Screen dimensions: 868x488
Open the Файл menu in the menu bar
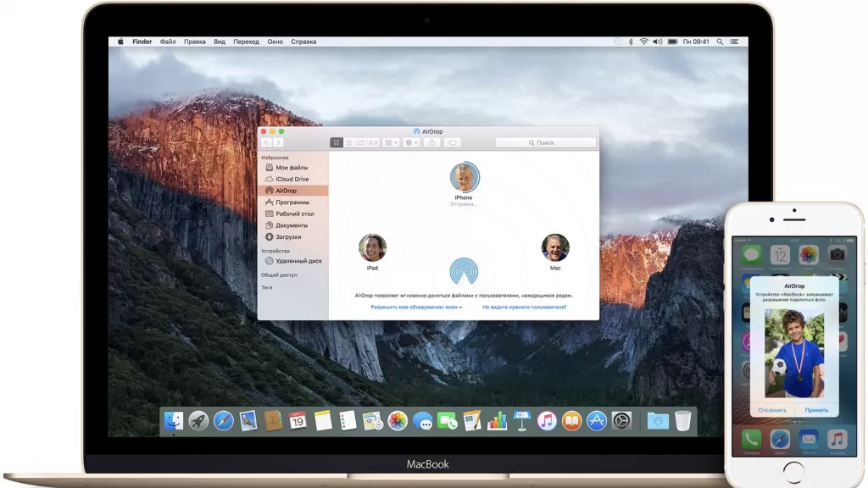tap(168, 42)
